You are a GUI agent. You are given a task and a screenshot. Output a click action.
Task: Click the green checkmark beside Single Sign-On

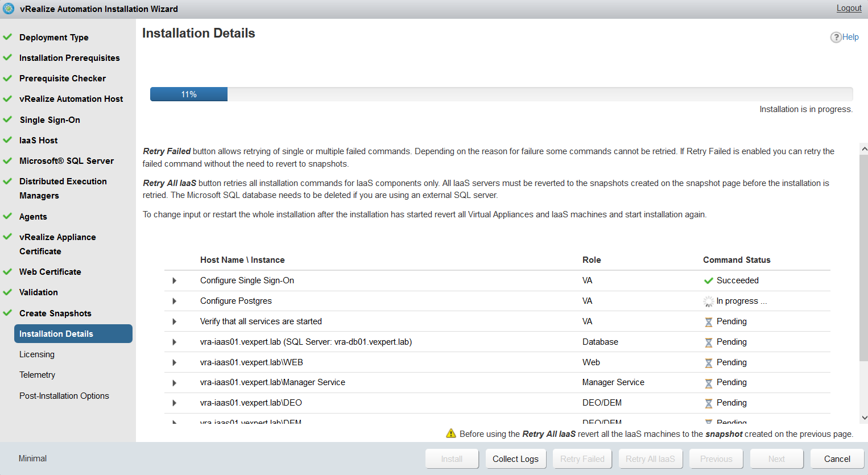click(7, 119)
